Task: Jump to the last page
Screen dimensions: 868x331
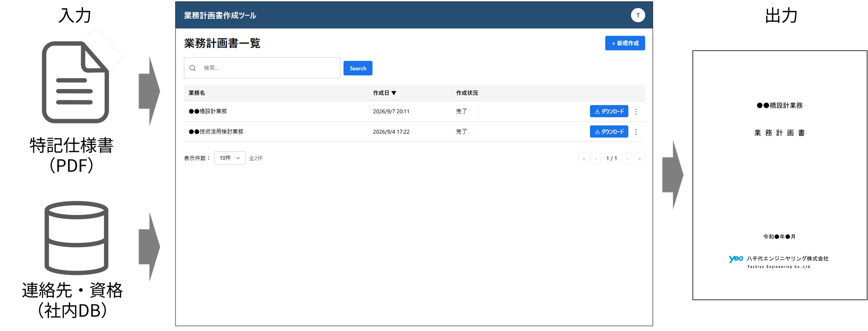Action: [639, 158]
